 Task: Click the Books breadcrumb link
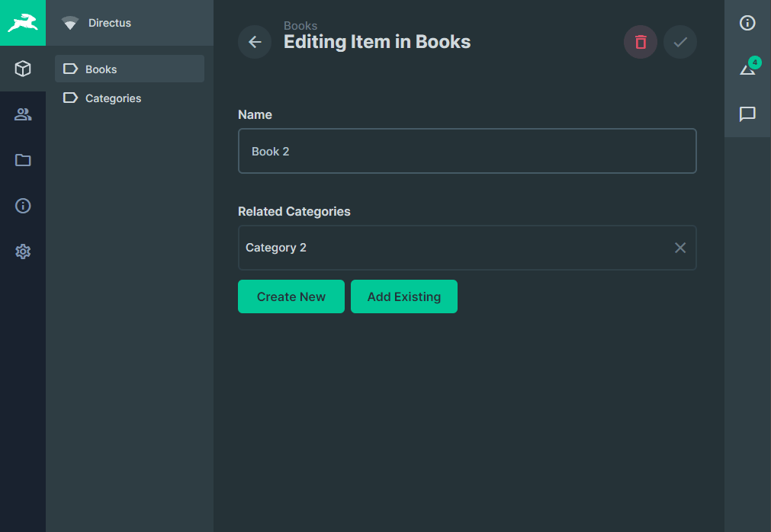click(300, 26)
